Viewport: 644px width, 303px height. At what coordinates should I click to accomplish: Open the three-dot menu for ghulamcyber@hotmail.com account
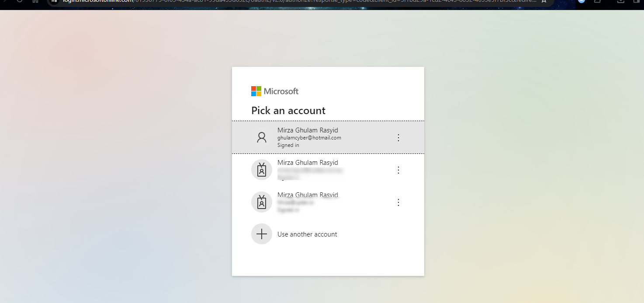pyautogui.click(x=398, y=138)
